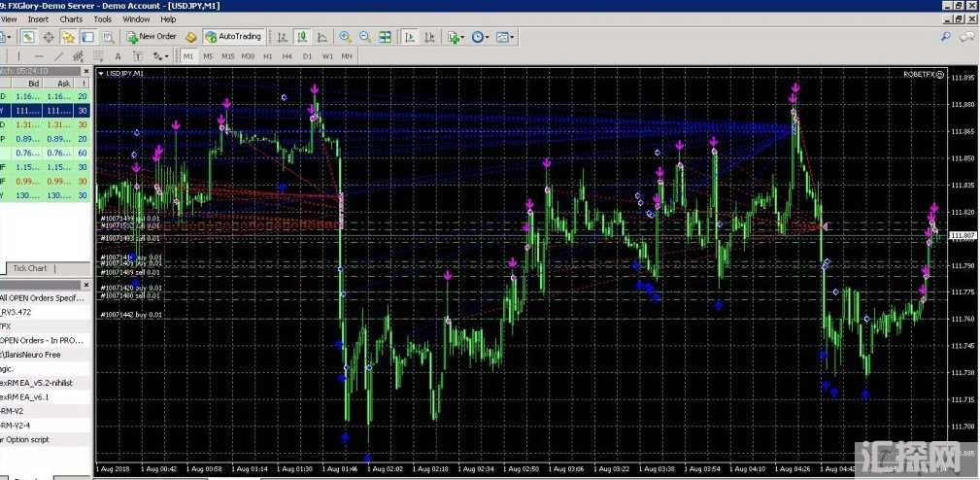This screenshot has height=480, width=980.
Task: Switch to candlestick chart mode
Action: tap(302, 37)
